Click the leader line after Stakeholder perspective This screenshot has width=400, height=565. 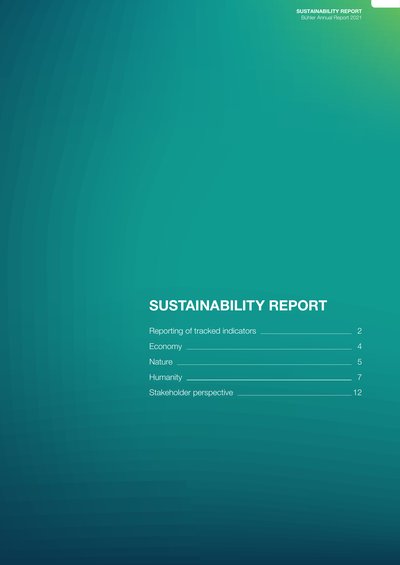point(294,395)
